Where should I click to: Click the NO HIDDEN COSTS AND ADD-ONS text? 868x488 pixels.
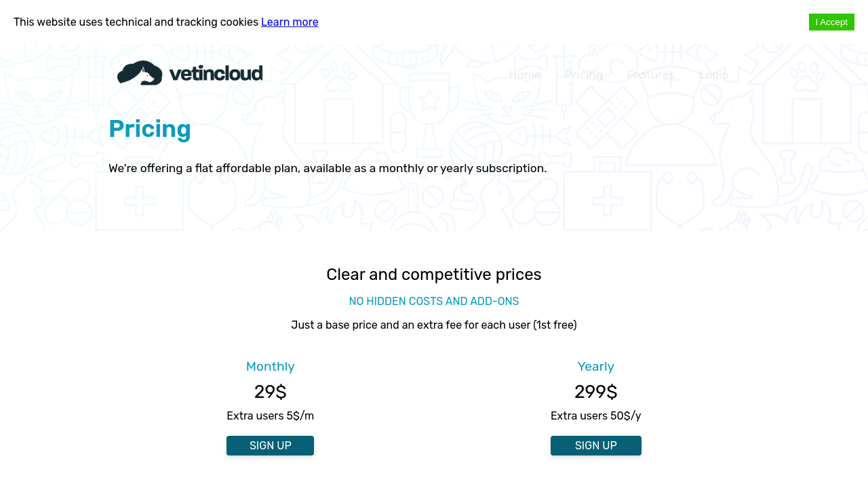click(434, 302)
